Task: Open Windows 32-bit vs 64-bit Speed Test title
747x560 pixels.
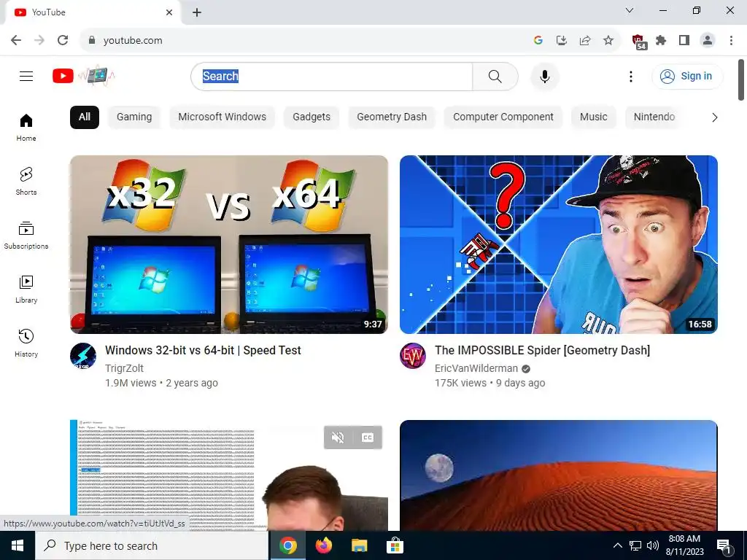Action: pyautogui.click(x=203, y=351)
